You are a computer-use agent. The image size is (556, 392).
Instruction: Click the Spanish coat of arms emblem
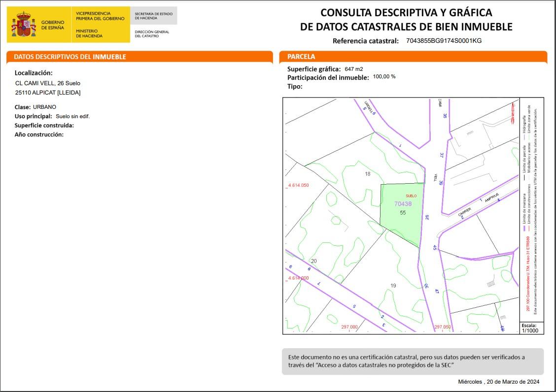[24, 25]
